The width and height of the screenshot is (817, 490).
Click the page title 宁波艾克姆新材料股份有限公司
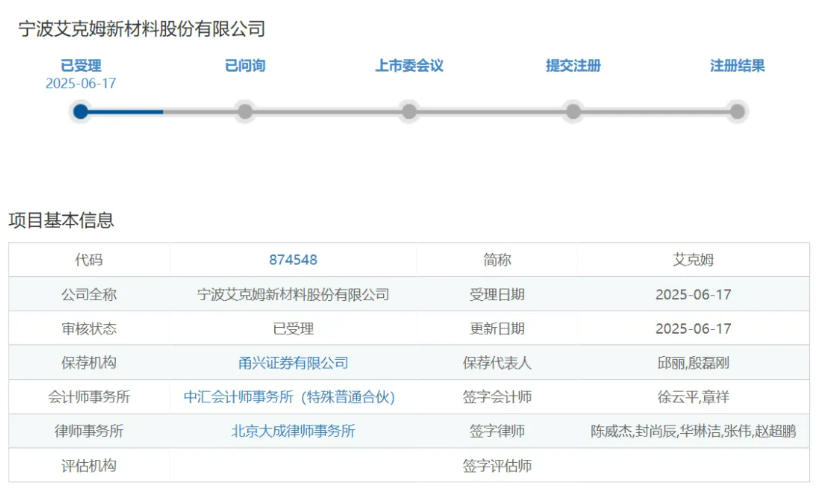coord(142,29)
